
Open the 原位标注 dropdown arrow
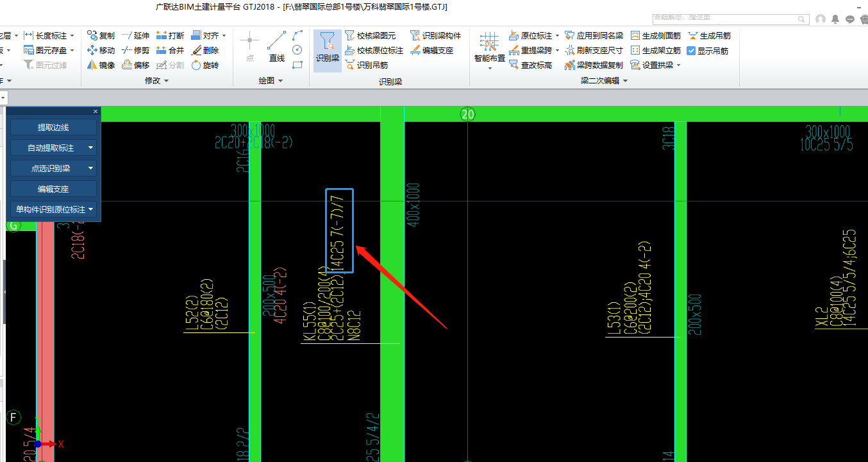pyautogui.click(x=557, y=35)
